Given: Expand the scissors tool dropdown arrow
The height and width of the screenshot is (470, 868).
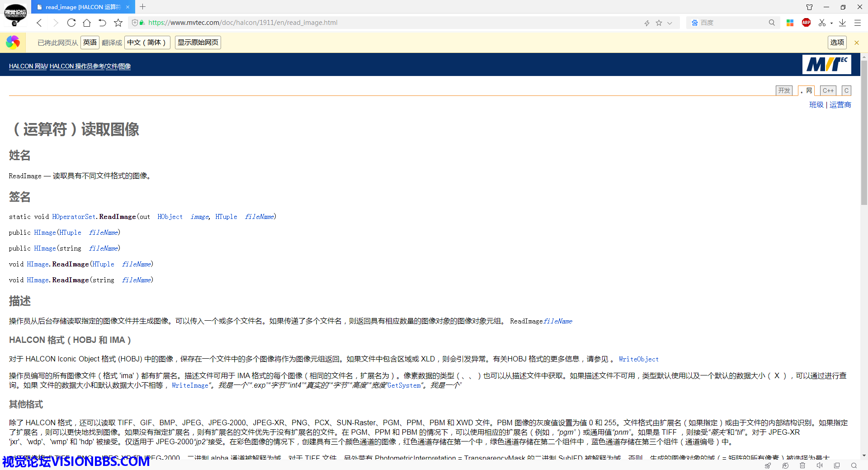Looking at the screenshot, I should pyautogui.click(x=831, y=23).
